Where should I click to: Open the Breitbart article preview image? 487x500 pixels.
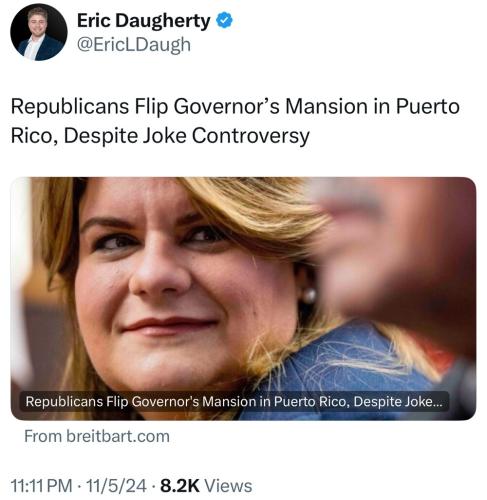[x=243, y=298]
